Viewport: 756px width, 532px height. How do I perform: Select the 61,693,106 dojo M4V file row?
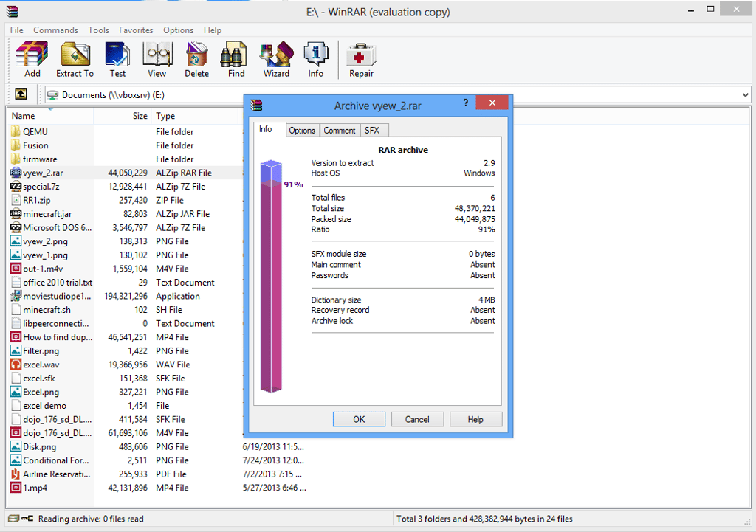coord(126,433)
